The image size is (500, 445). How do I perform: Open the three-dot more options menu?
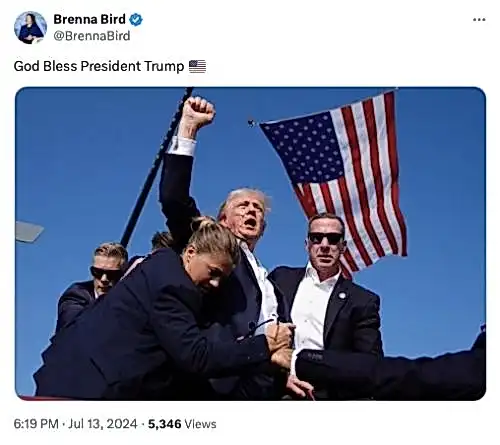479,20
